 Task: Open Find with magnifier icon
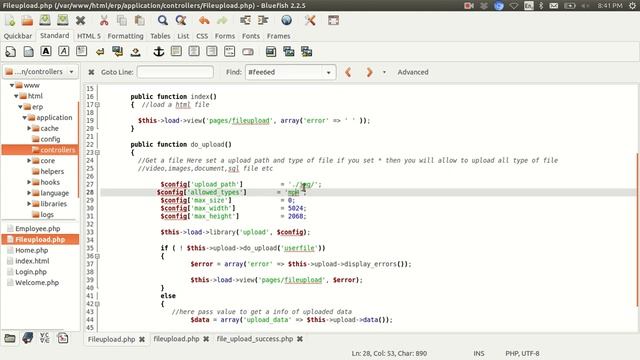tap(163, 20)
